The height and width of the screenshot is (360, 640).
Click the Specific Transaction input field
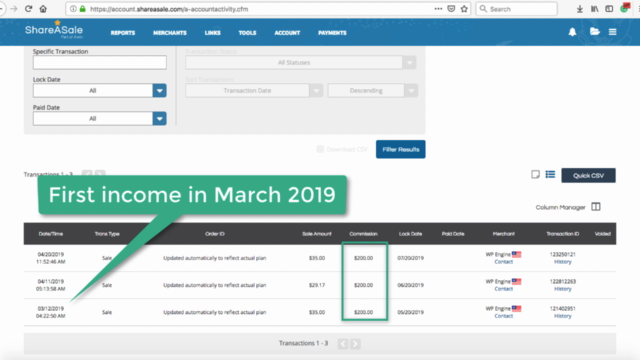click(x=100, y=62)
